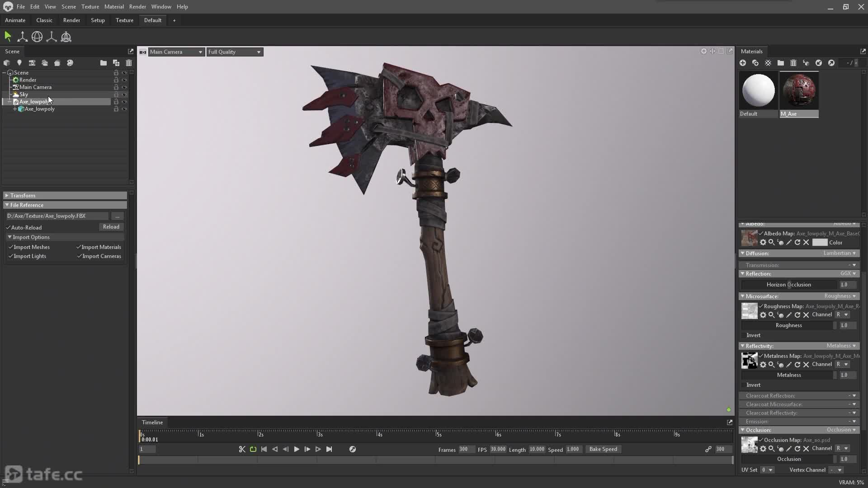This screenshot has height=488, width=868.
Task: Toggle Import Lights checkbox
Action: [11, 256]
